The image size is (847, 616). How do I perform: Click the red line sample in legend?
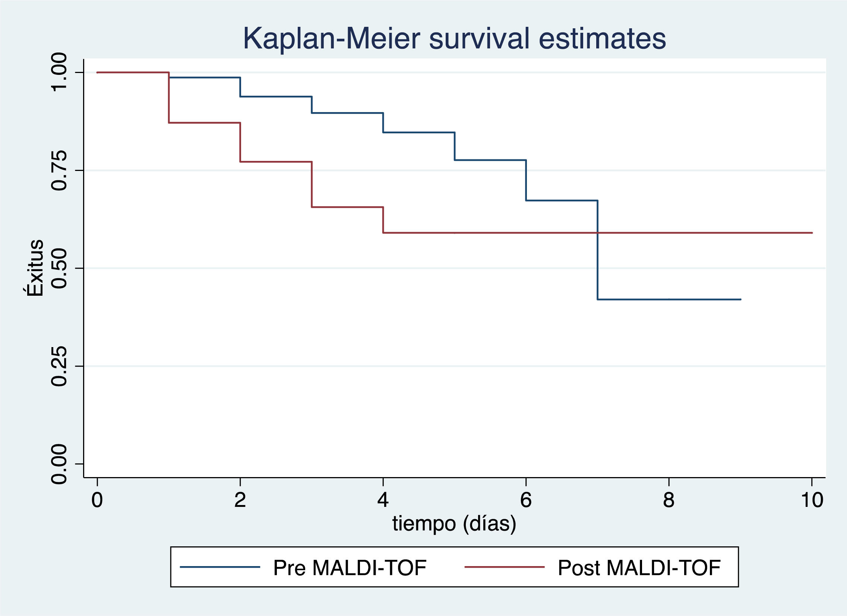[x=504, y=567]
